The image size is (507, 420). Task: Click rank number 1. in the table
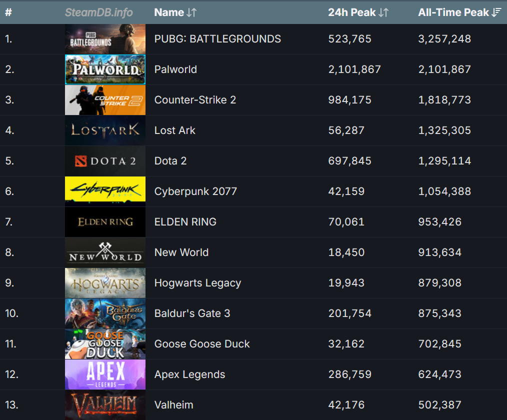point(8,39)
